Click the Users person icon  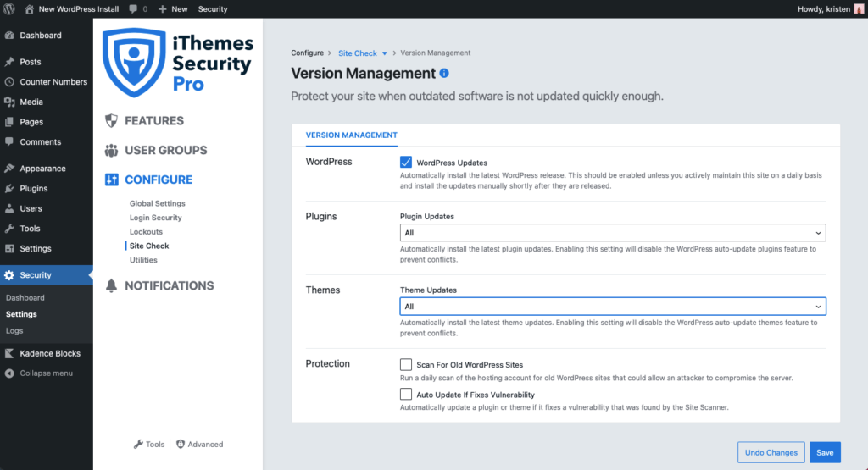(9, 208)
